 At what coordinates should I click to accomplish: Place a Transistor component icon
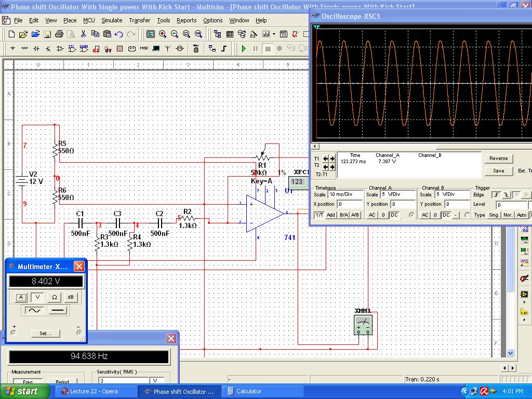click(48, 48)
